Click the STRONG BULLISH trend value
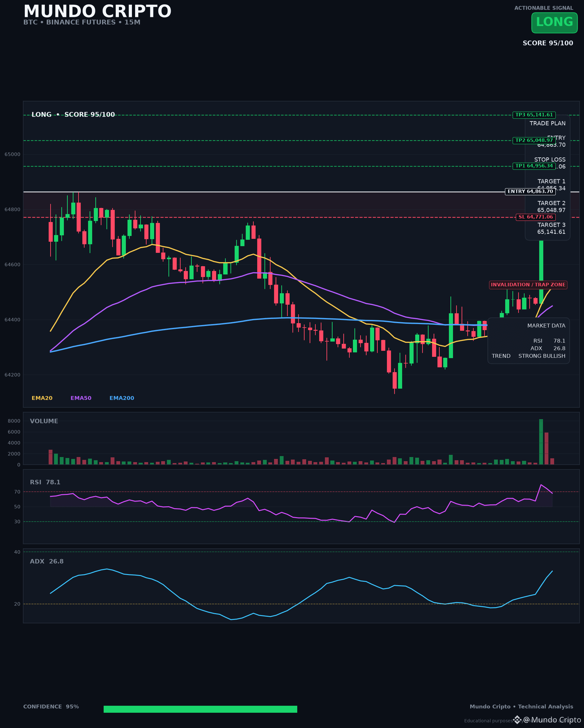 click(542, 356)
